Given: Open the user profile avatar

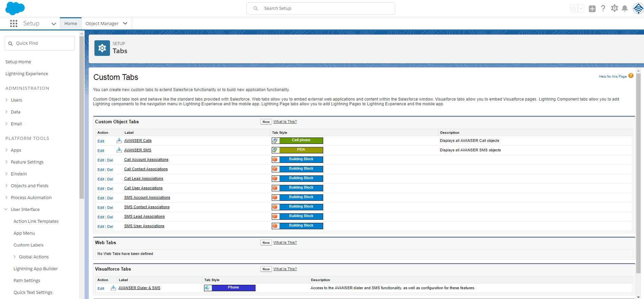Looking at the screenshot, I should (638, 8).
